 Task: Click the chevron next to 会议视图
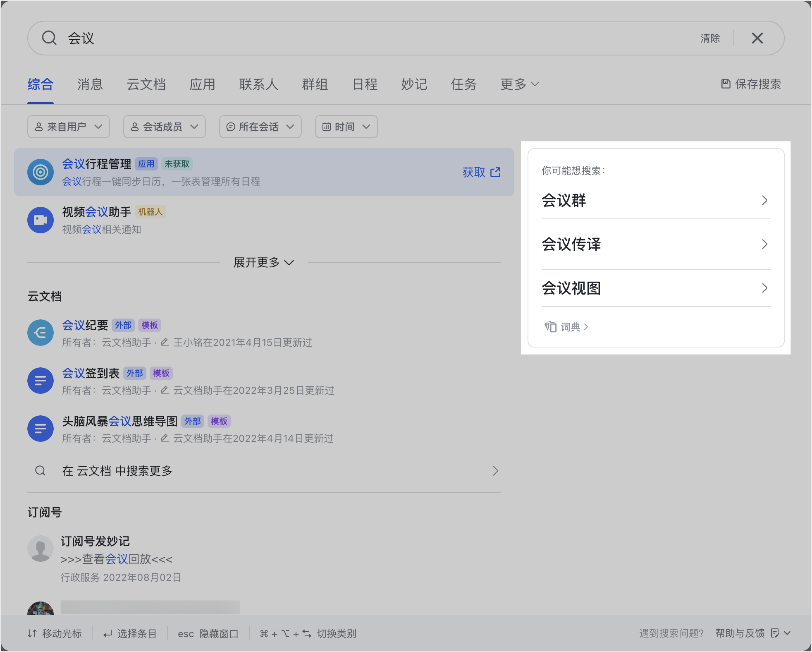[764, 288]
